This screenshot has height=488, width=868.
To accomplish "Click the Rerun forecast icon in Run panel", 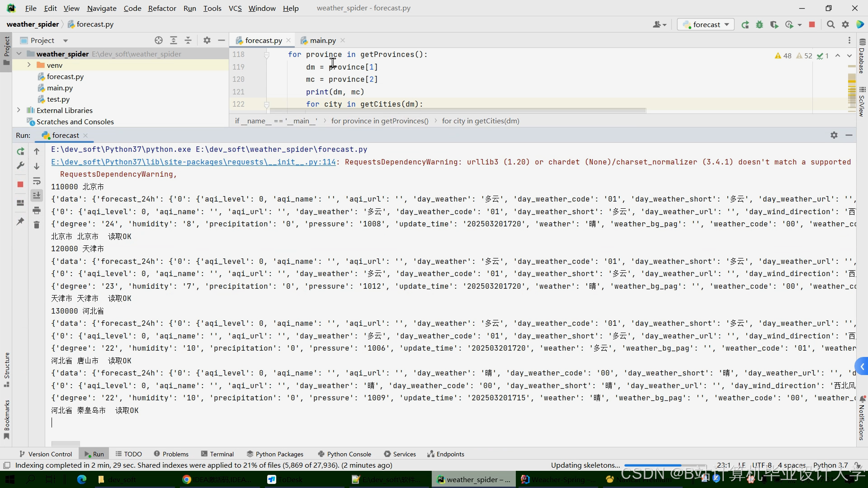I will click(20, 151).
